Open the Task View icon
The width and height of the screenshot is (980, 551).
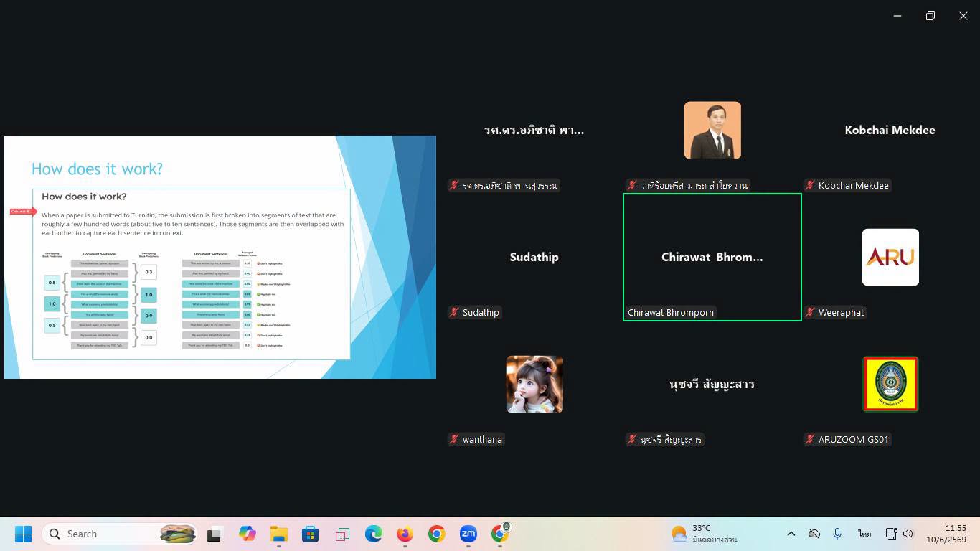(x=215, y=534)
